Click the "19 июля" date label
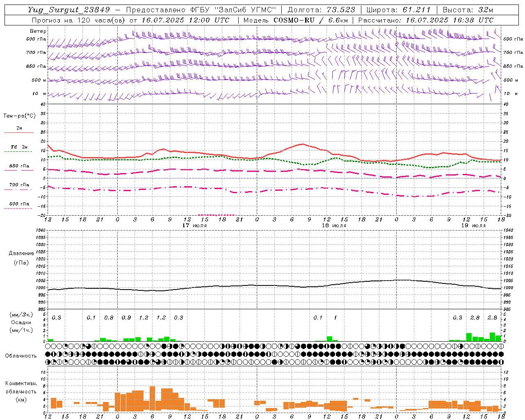Viewport: 525px width, 420px height. (473, 226)
